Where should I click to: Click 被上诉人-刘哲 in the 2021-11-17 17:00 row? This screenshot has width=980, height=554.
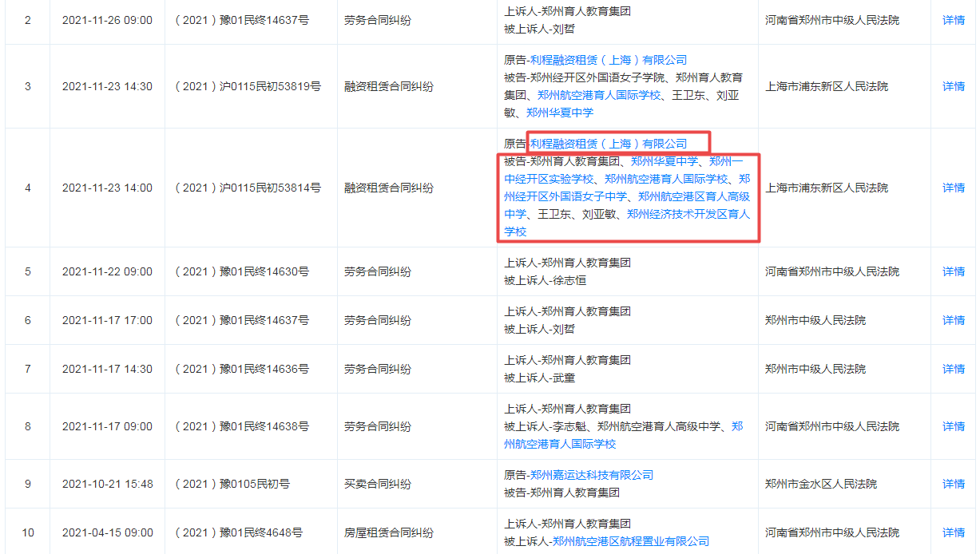coord(539,329)
